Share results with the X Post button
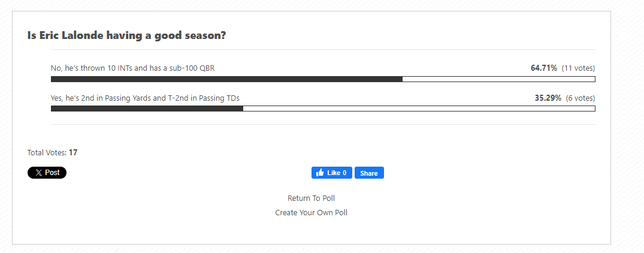Screen dimensions: 644x253 click(47, 173)
